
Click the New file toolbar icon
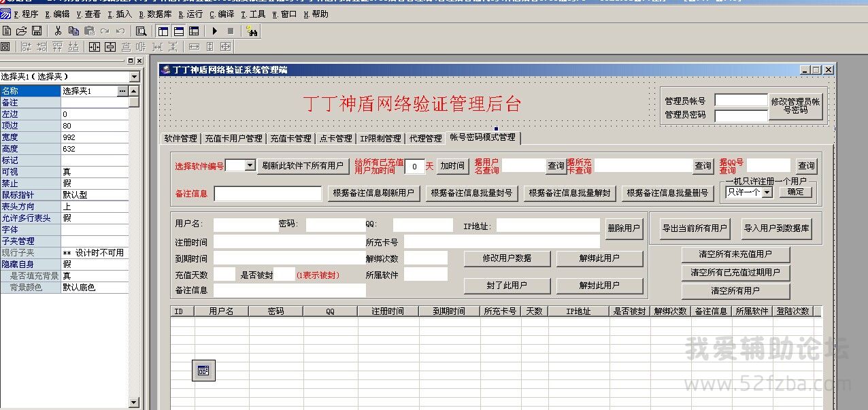coord(7,31)
